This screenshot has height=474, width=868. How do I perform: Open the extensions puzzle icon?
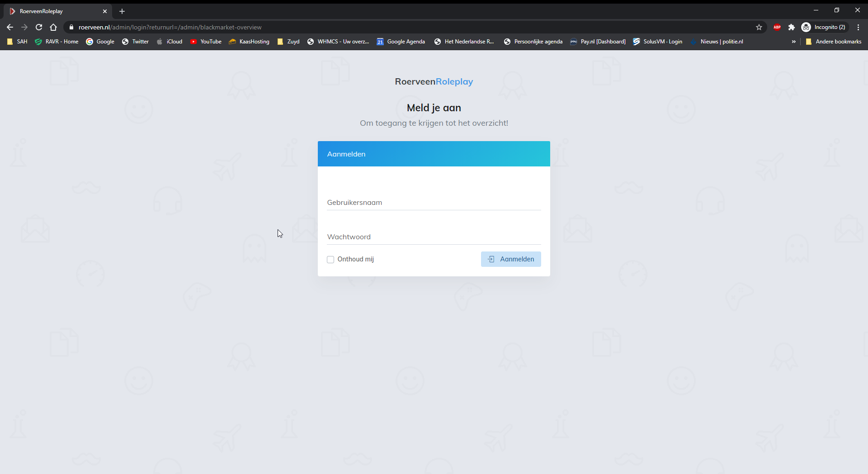pos(791,27)
